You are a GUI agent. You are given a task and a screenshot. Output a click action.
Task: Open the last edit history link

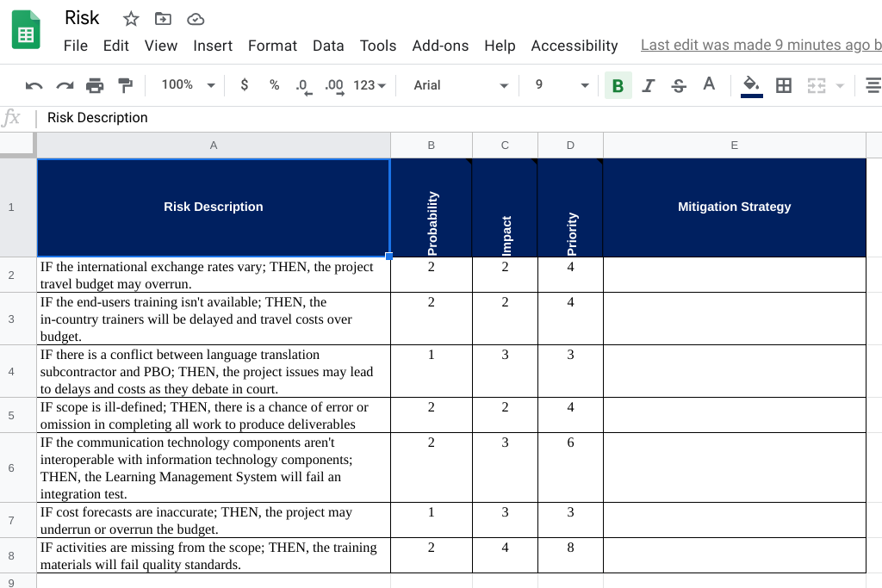point(760,46)
